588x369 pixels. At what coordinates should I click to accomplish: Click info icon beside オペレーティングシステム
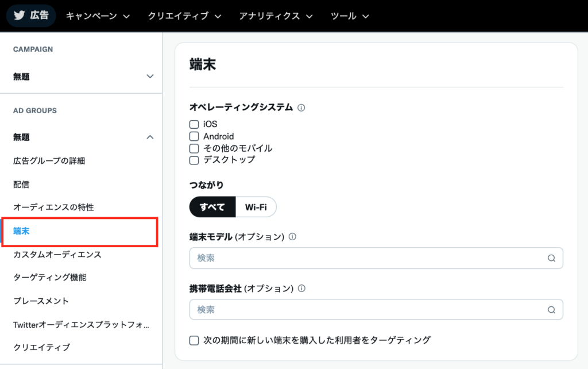[301, 107]
